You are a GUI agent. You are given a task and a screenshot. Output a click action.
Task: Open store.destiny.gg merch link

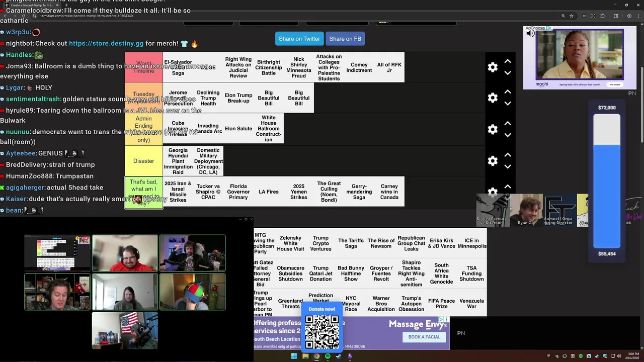tap(106, 43)
